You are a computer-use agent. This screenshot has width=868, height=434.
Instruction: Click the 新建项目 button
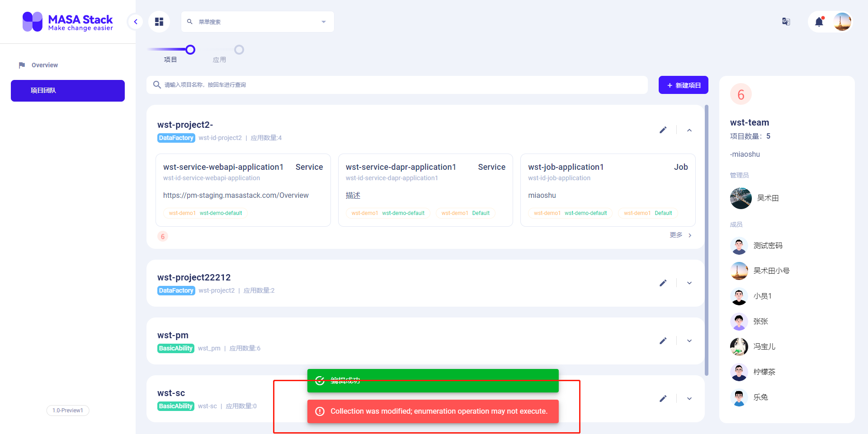click(x=683, y=84)
